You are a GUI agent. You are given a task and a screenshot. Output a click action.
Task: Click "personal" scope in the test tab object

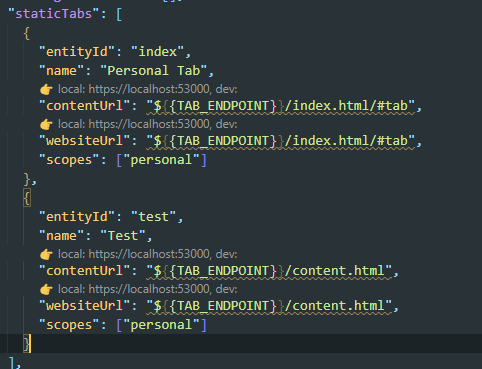pyautogui.click(x=161, y=325)
